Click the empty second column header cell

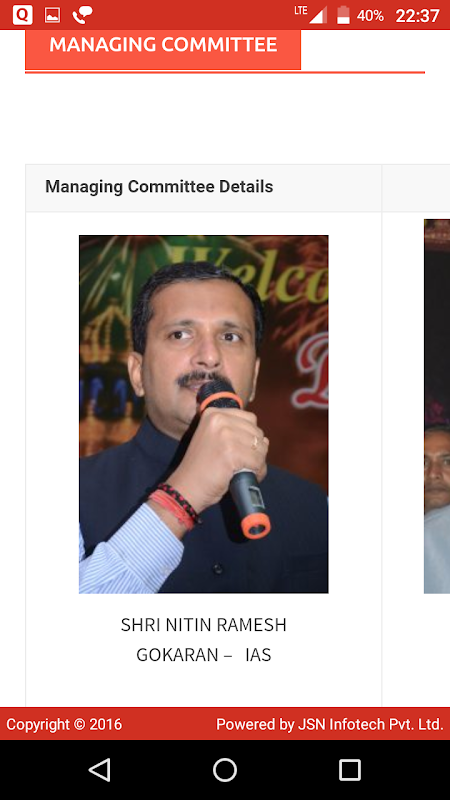(x=416, y=188)
